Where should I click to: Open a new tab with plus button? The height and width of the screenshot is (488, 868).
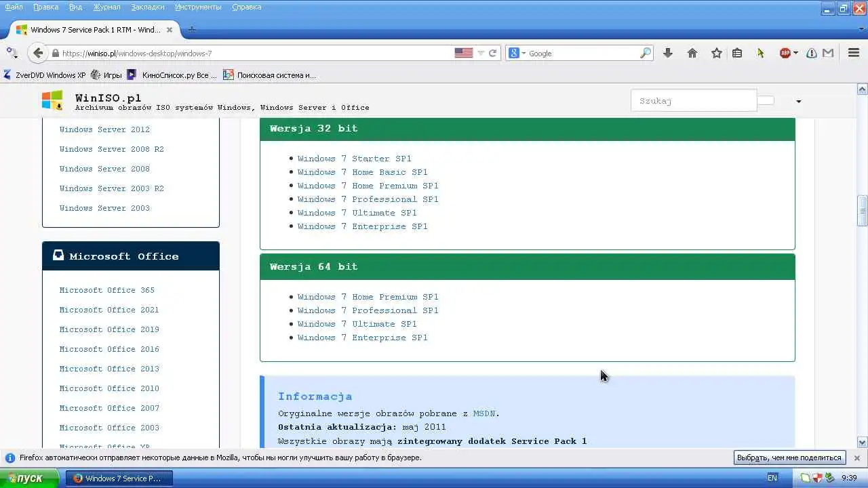click(192, 30)
